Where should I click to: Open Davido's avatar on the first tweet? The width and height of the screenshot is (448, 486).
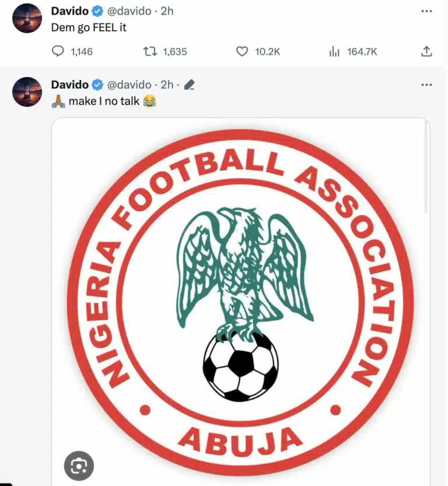(27, 18)
